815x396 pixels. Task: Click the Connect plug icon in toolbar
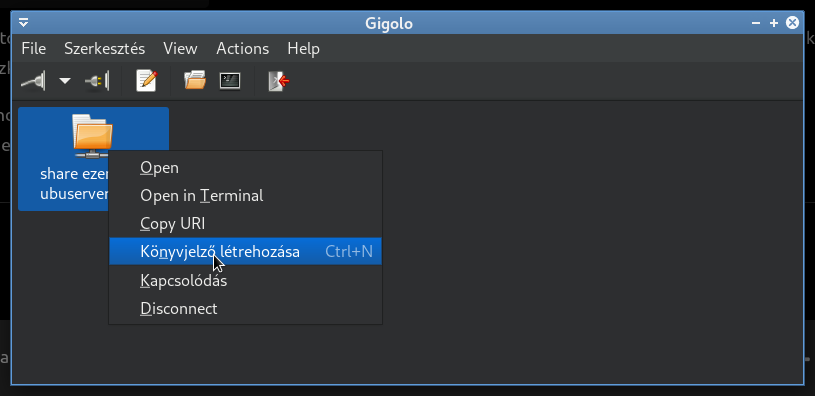click(33, 81)
